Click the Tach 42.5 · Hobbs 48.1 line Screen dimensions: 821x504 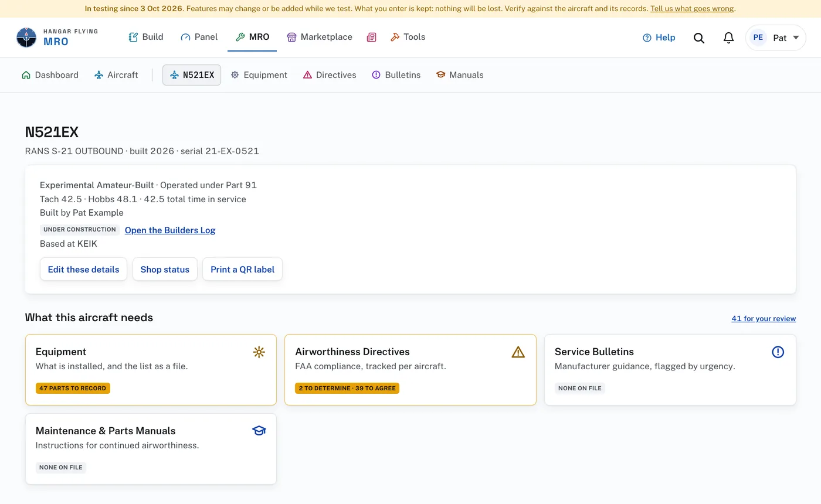(143, 199)
